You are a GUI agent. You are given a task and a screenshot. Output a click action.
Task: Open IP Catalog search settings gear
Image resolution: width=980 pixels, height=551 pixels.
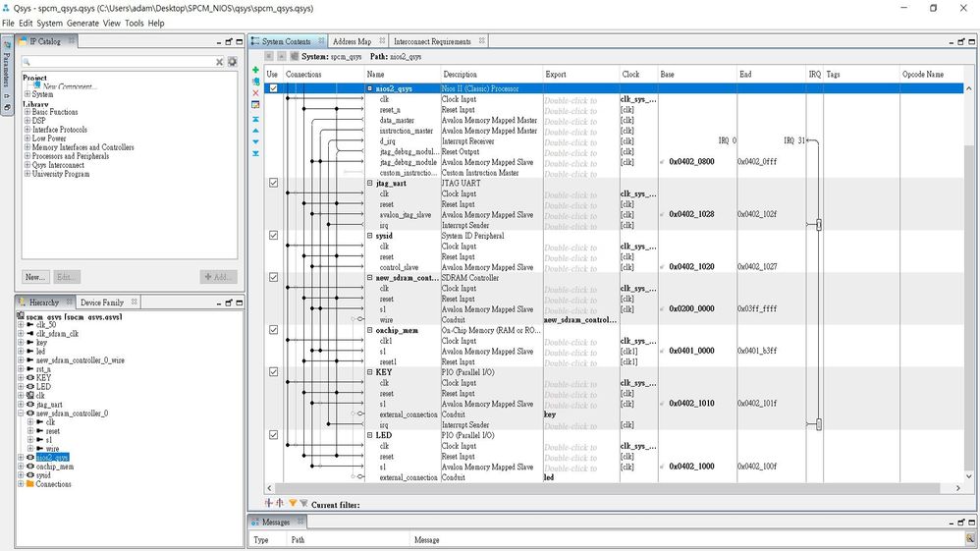point(233,62)
